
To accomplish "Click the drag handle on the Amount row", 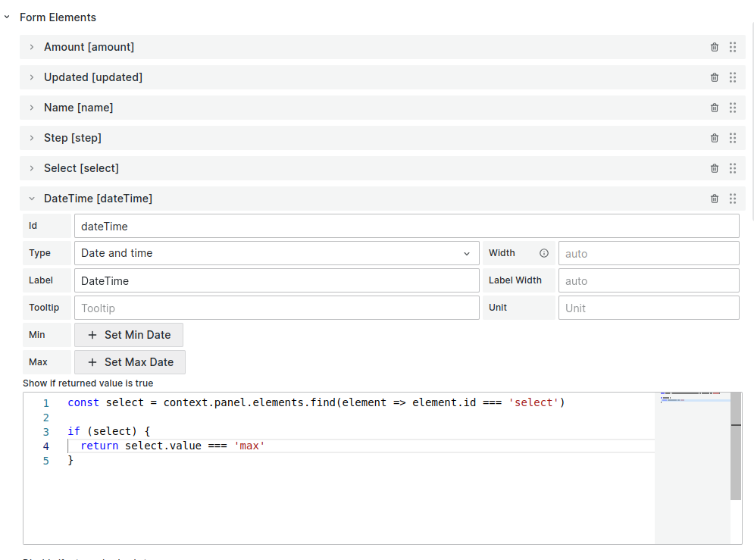I will [x=732, y=46].
